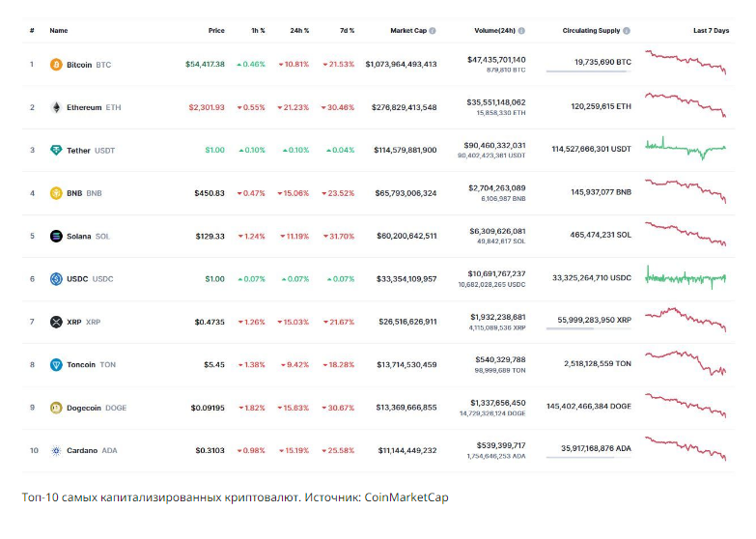Click Toncoin 24h change 9.42%

point(295,365)
